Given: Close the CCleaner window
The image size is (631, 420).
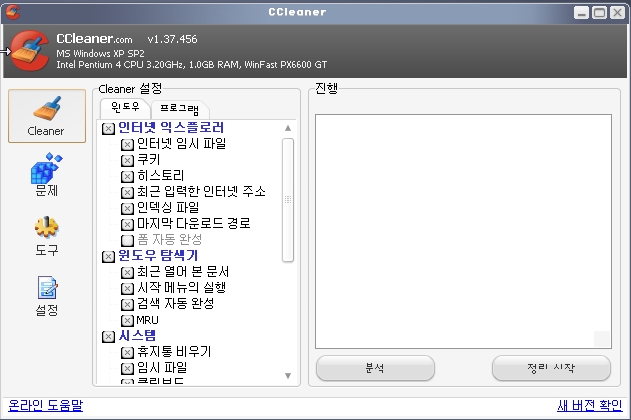Looking at the screenshot, I should click(x=617, y=12).
